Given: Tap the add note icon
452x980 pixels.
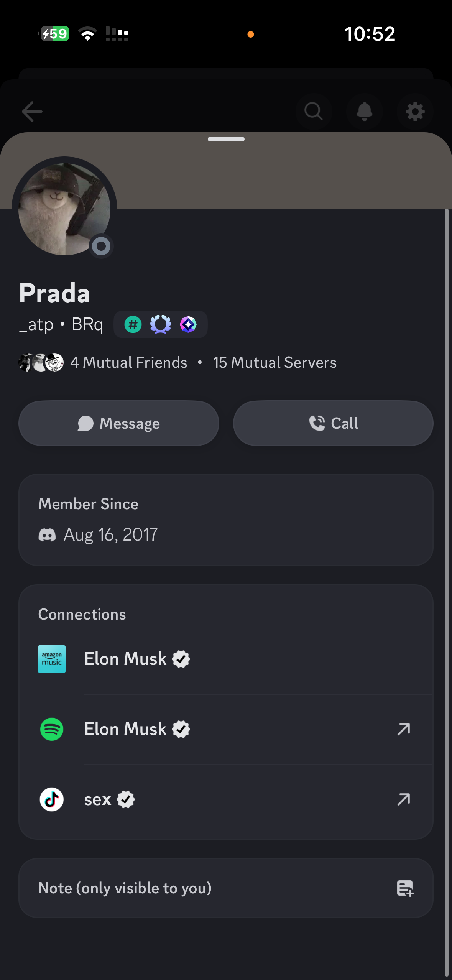Looking at the screenshot, I should pyautogui.click(x=405, y=888).
